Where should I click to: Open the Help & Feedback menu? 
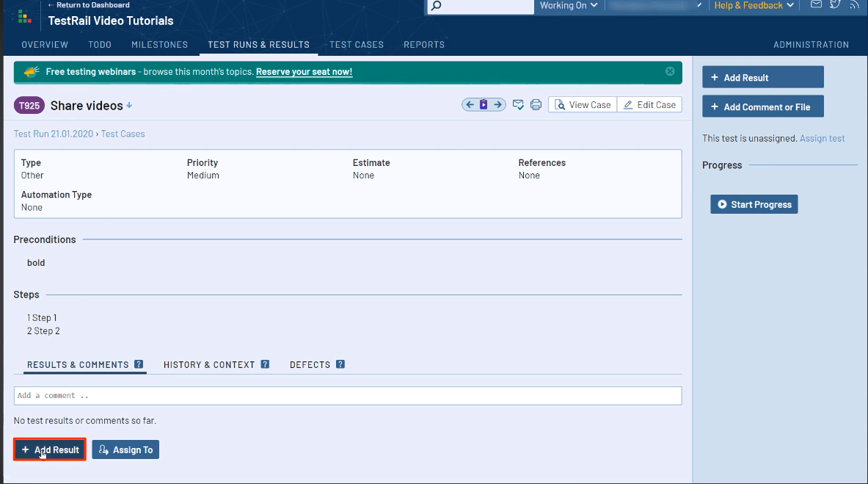click(754, 6)
